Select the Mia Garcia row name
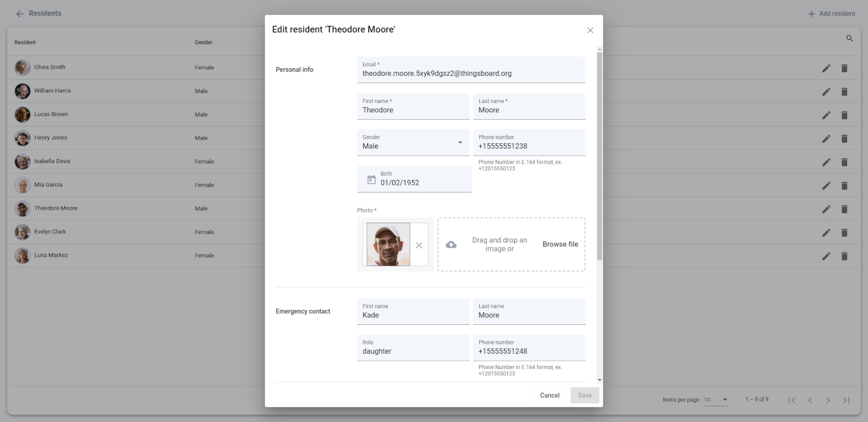 click(x=48, y=185)
